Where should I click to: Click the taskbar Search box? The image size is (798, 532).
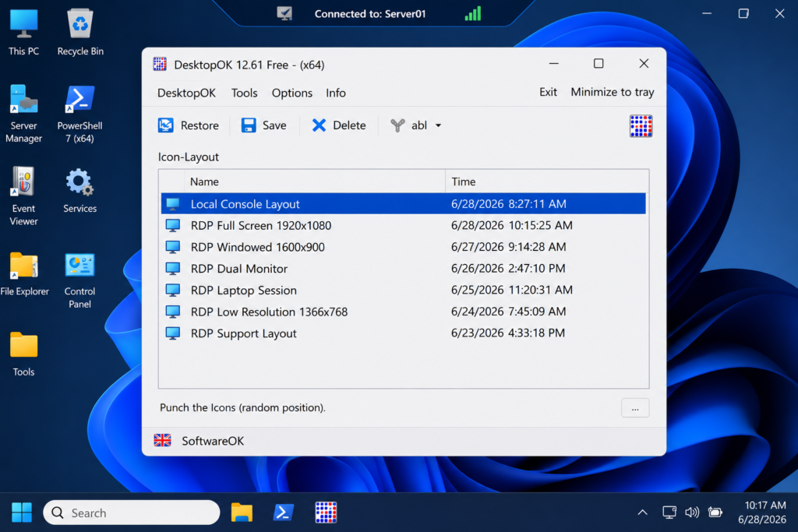point(131,513)
